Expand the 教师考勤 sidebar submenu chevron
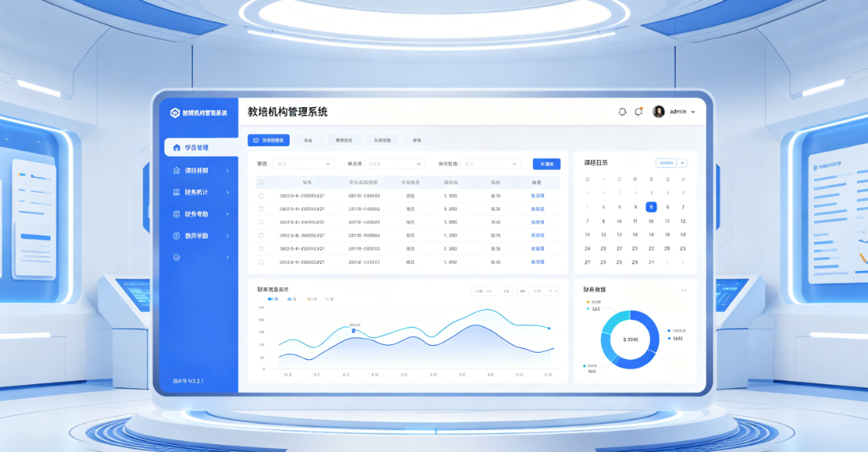Screen dimensions: 868x452 [x=227, y=236]
